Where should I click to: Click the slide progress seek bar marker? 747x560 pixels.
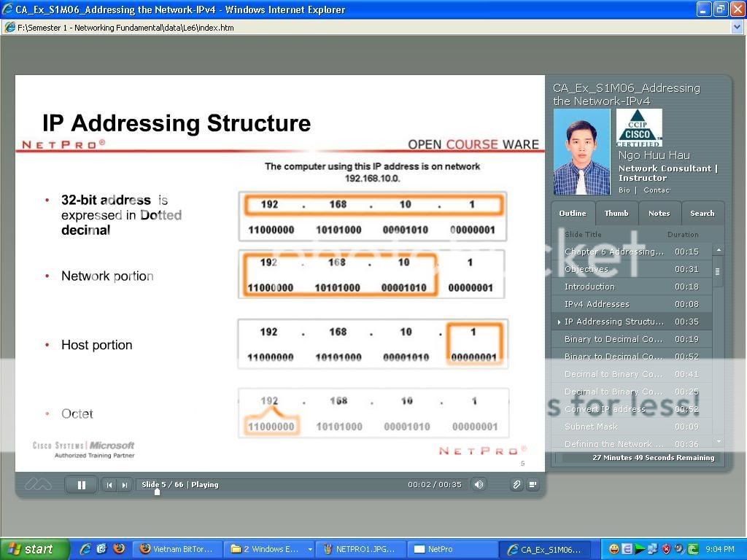click(157, 491)
